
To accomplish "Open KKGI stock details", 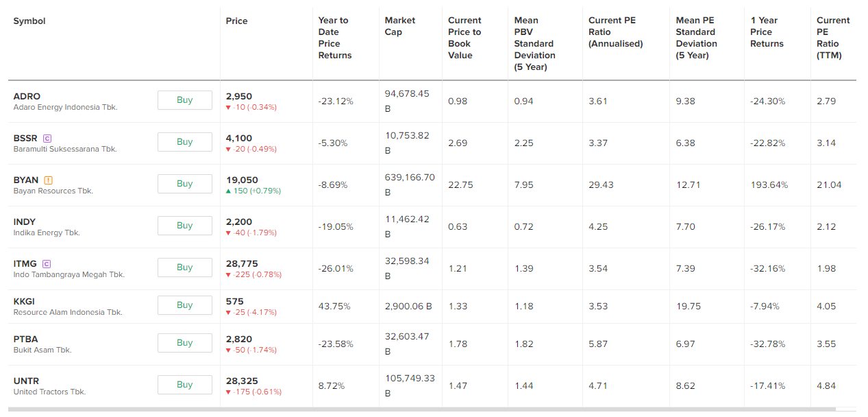I will pos(24,302).
